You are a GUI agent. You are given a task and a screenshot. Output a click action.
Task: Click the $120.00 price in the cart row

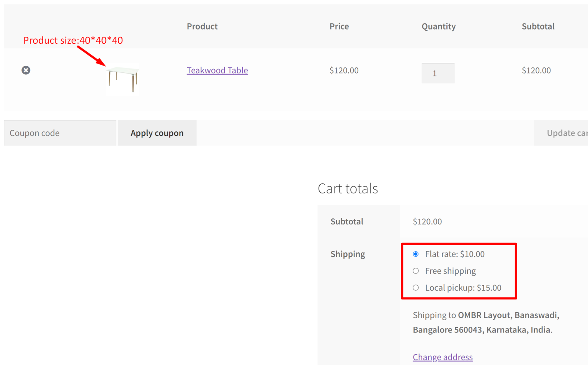(x=344, y=70)
